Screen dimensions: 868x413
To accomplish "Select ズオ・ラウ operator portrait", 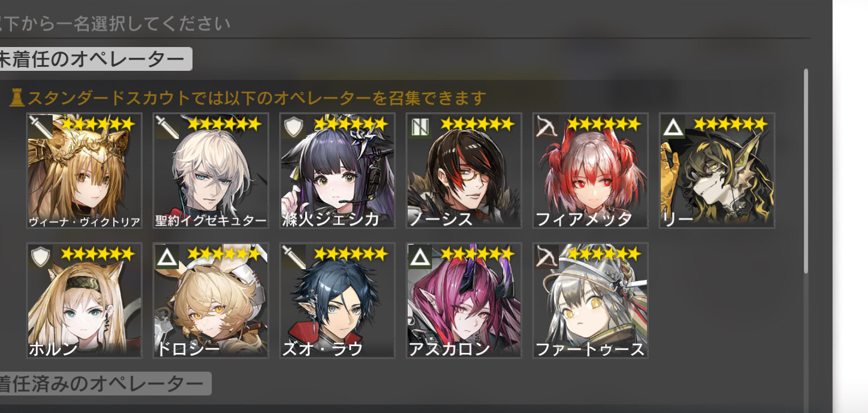I will [337, 301].
